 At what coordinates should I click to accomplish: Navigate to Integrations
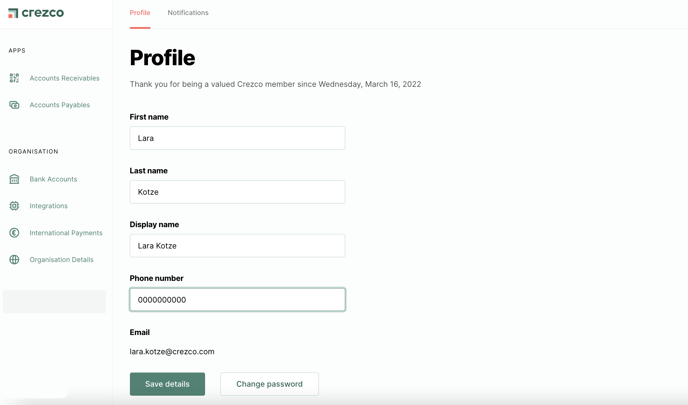click(x=48, y=206)
